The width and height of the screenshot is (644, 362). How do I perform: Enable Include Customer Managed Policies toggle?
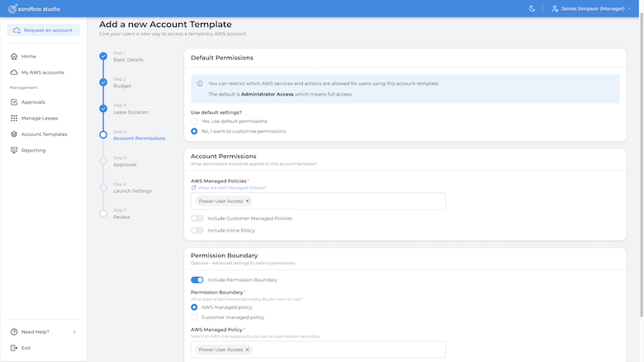pyautogui.click(x=197, y=219)
